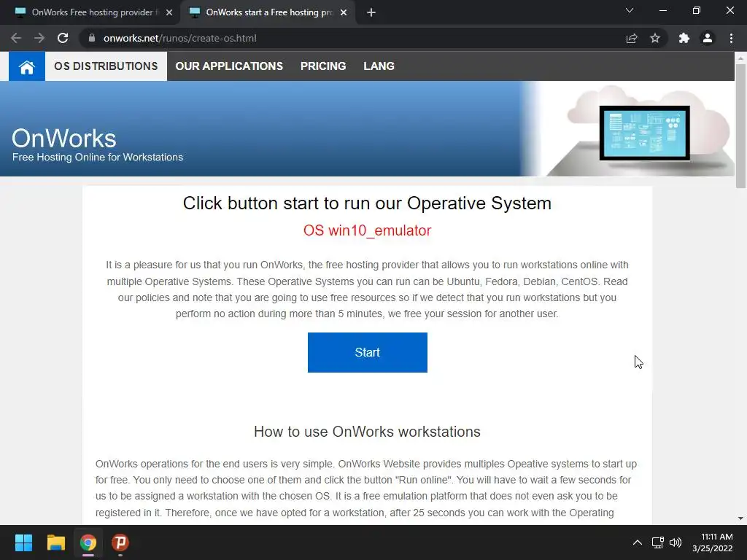
Task: Open File Explorer from the taskbar
Action: click(55, 542)
